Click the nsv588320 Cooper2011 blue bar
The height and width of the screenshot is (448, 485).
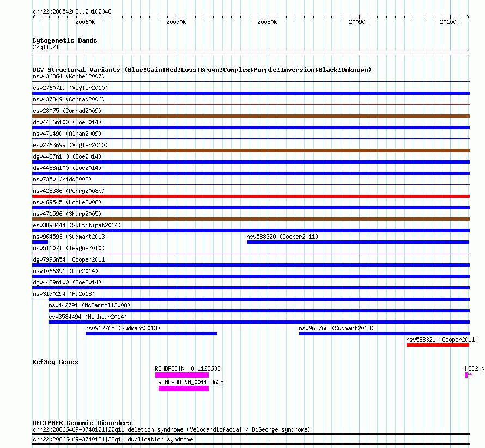click(x=358, y=242)
